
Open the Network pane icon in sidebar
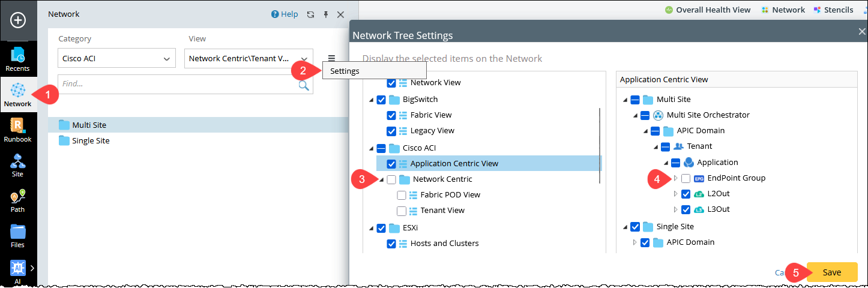coord(18,91)
